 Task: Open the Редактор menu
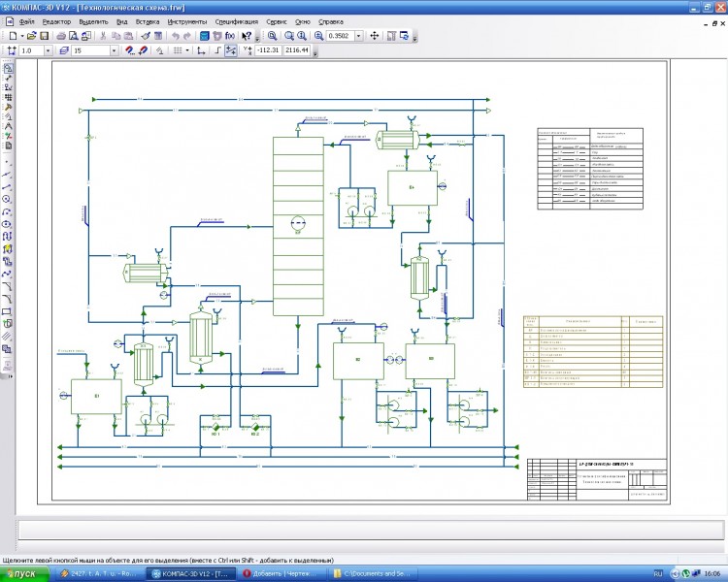pyautogui.click(x=56, y=21)
